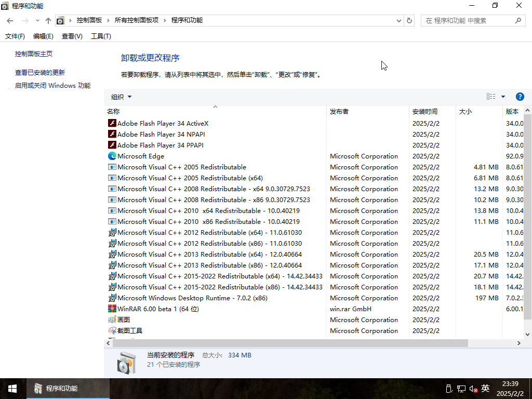The image size is (532, 399).
Task: Click the Microsoft Edge program icon
Action: [112, 156]
